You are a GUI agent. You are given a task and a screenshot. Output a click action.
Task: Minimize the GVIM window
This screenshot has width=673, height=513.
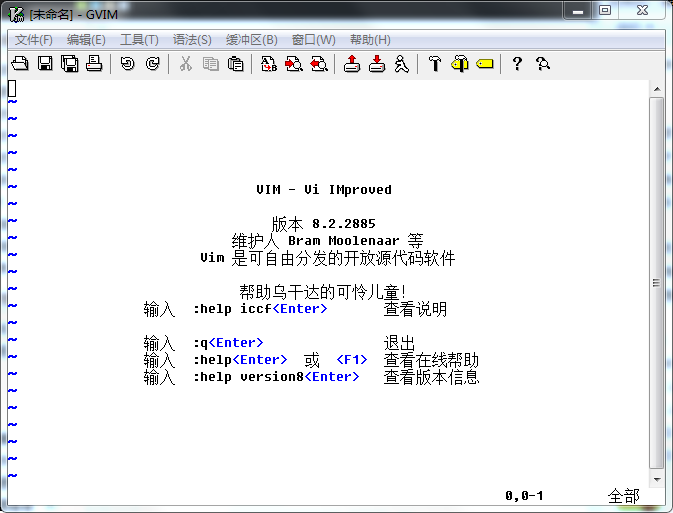(x=578, y=11)
